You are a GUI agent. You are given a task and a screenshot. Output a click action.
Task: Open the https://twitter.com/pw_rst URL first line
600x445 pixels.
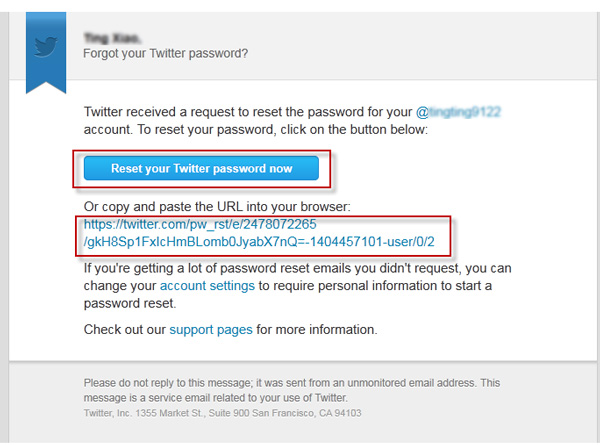coord(200,224)
